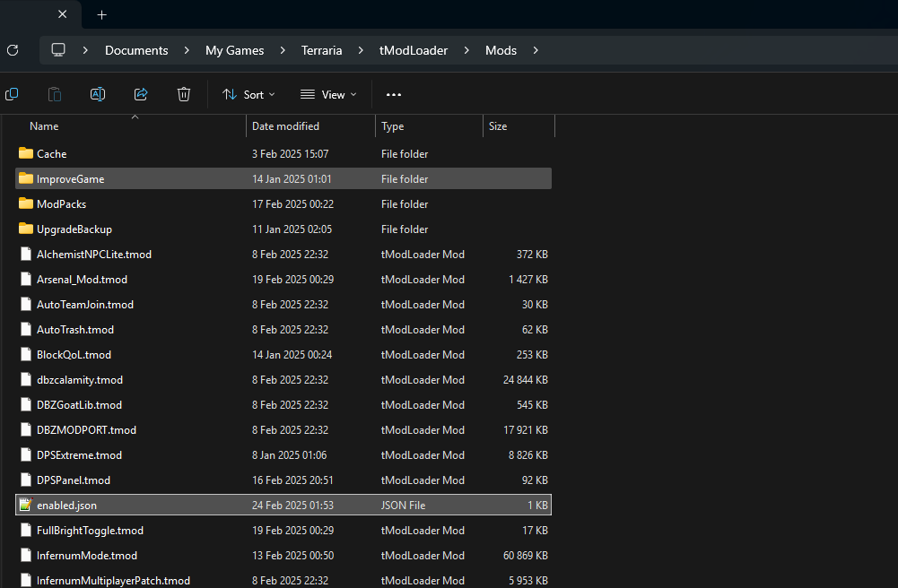Click the Arsenal_Mod.tmod file icon
Viewport: 898px width, 588px height.
pos(26,279)
